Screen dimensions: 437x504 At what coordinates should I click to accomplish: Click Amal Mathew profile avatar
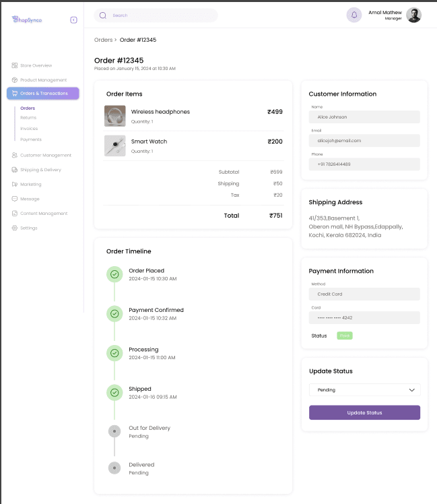click(x=413, y=15)
